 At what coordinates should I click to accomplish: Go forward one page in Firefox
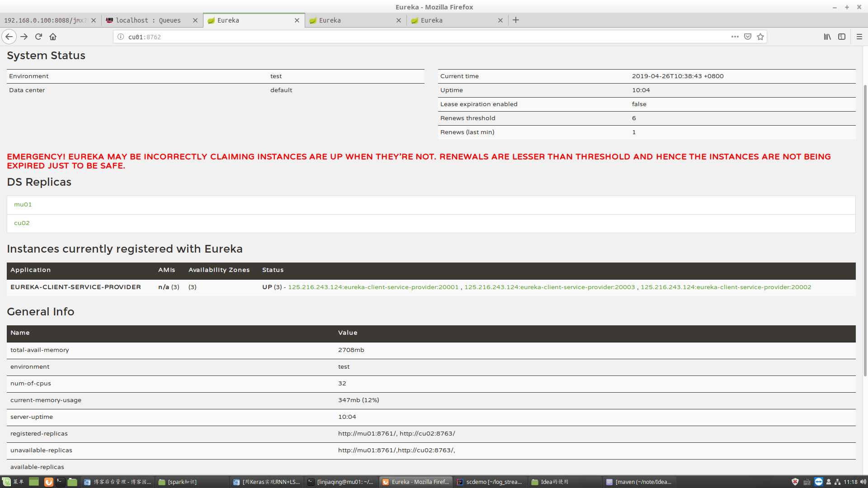click(24, 37)
